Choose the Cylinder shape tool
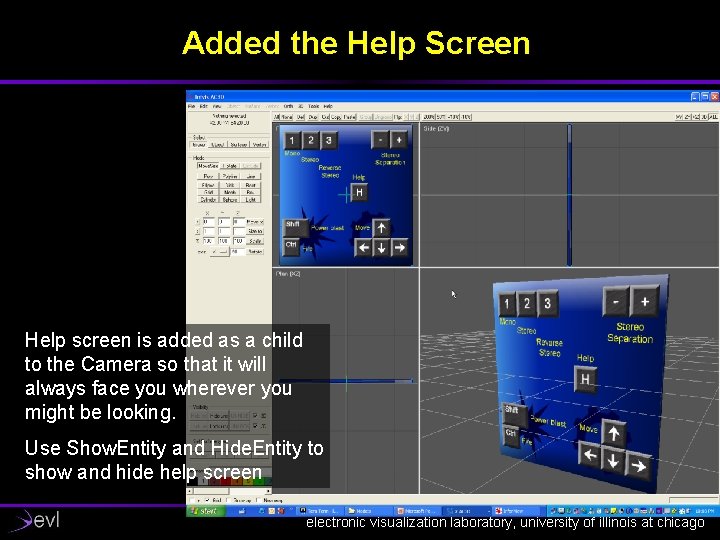720x540 pixels. 208,200
